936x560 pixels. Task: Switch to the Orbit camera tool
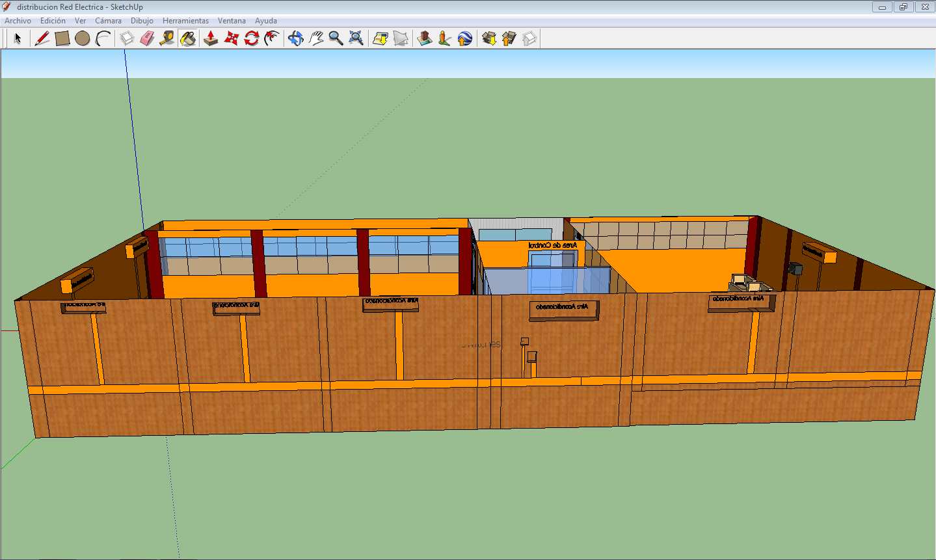296,38
